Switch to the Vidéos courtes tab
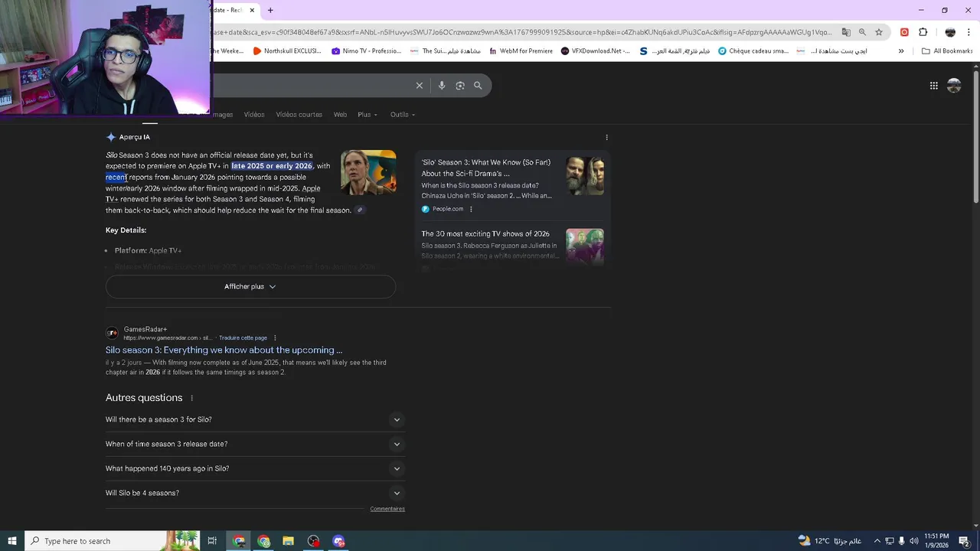Viewport: 980px width, 551px height. 299,115
